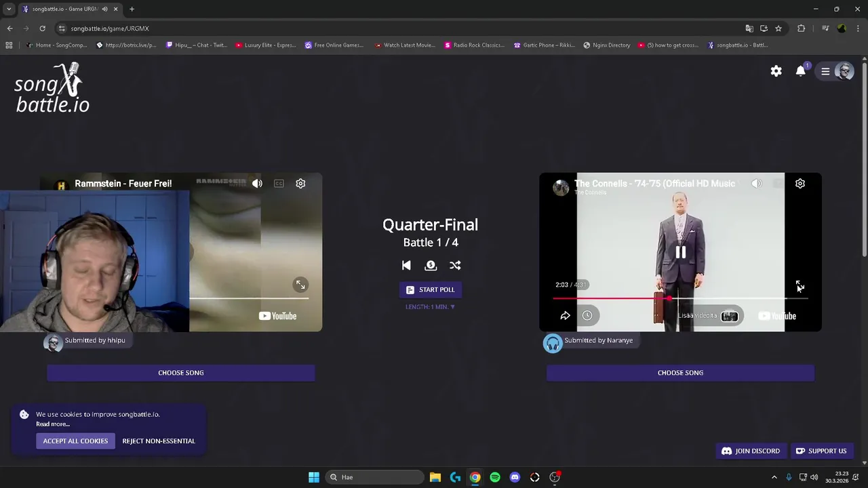This screenshot has height=488, width=868.
Task: Open the notifications bell
Action: coord(801,71)
